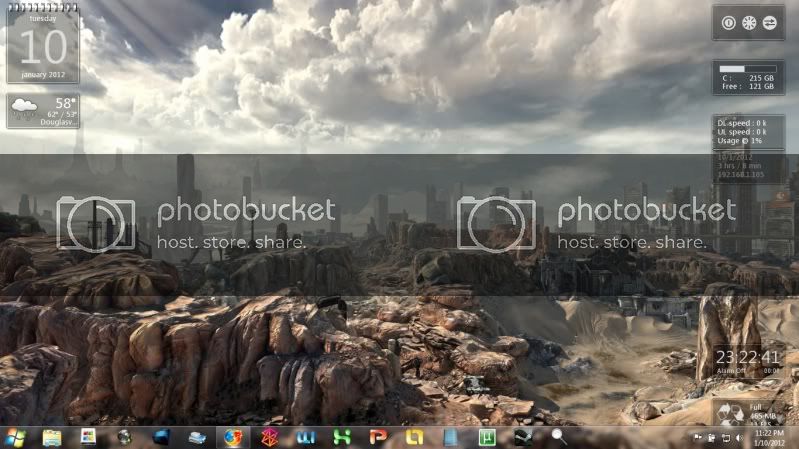Screen dimensions: 799x449
Task: Click the blue cube taskbar icon
Action: 161,437
